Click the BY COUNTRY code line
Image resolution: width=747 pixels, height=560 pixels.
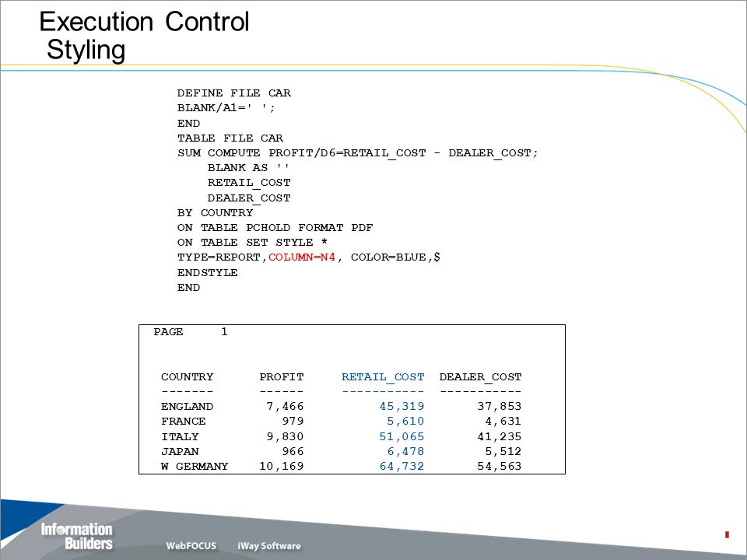point(216,212)
